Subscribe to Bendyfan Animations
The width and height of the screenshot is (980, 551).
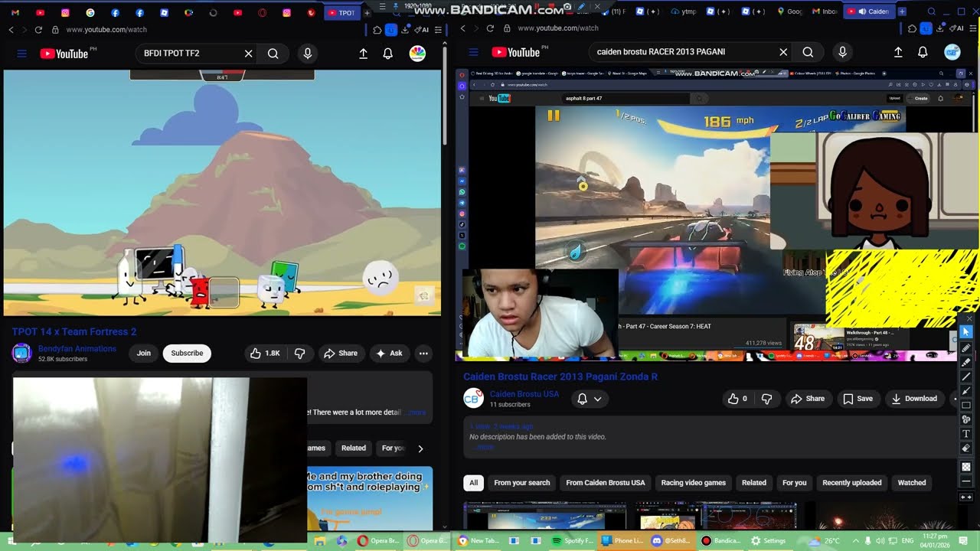coord(187,354)
